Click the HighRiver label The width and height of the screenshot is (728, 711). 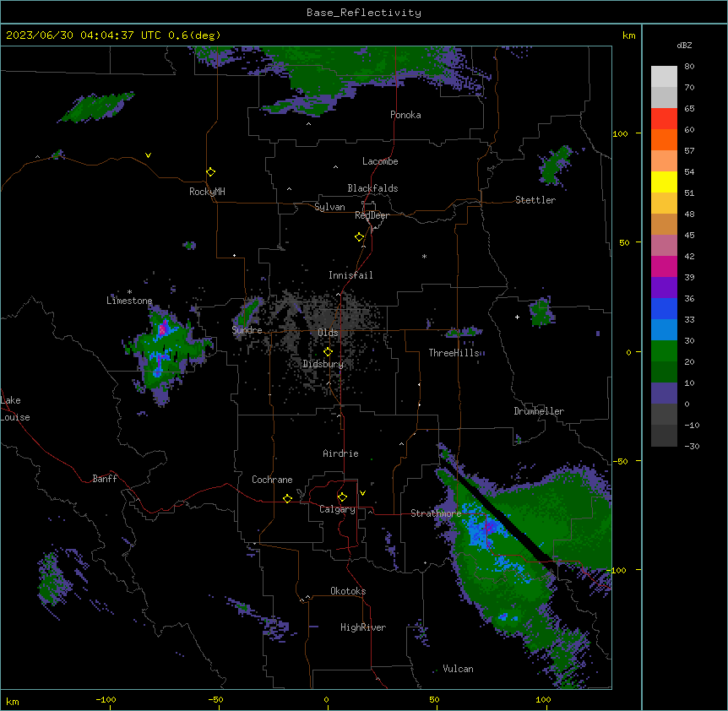[x=363, y=627]
